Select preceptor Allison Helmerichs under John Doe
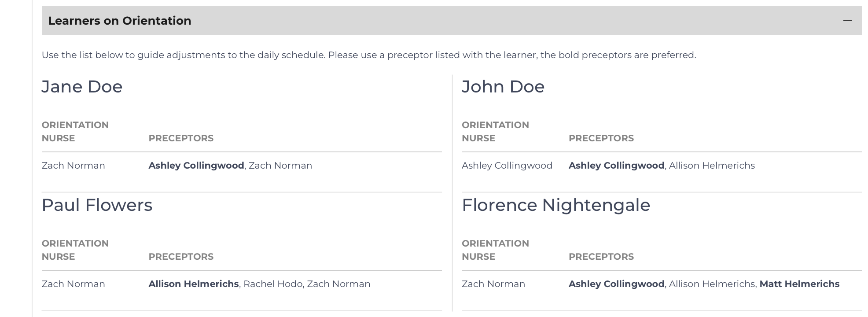Screen dimensions: 868x317 click(x=711, y=166)
